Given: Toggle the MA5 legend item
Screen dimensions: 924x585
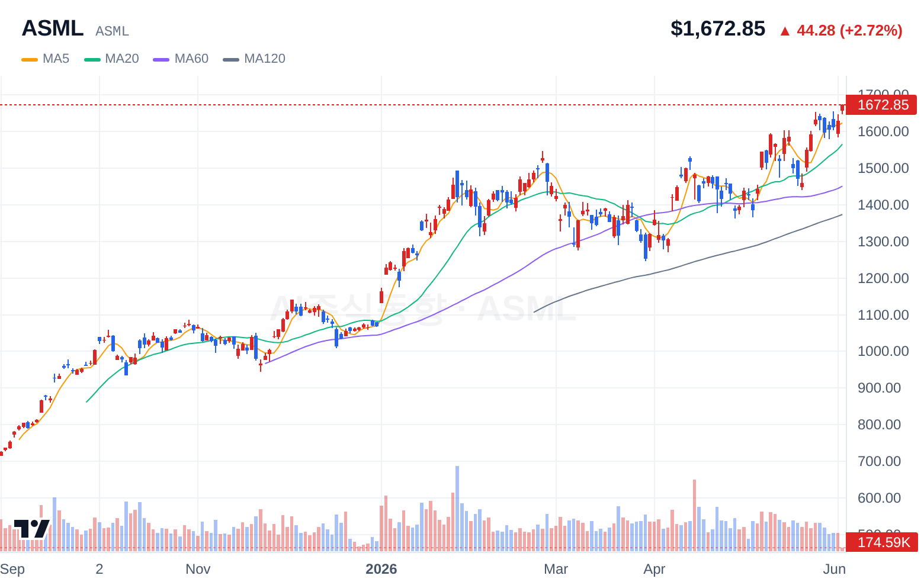Looking at the screenshot, I should (46, 59).
